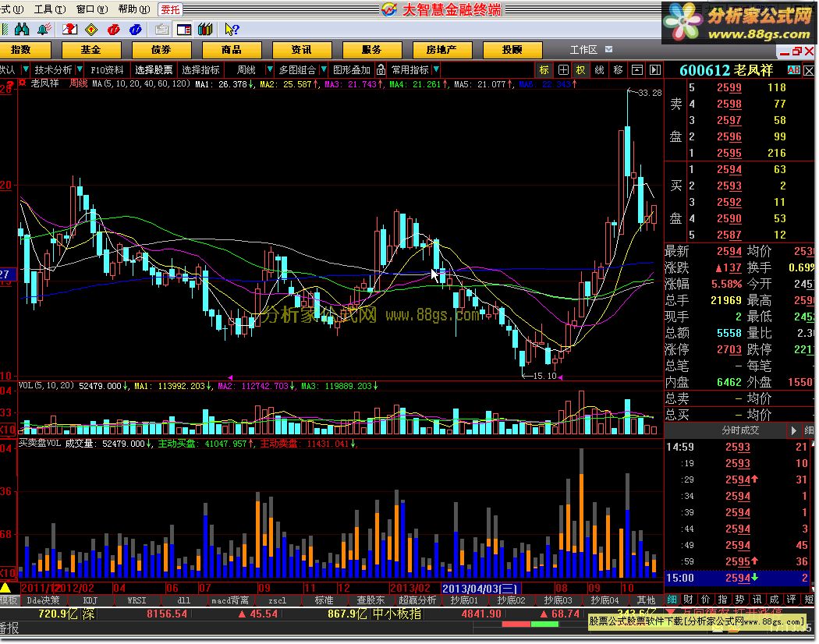Click the 房地产 yellow button
819x644 pixels.
[x=442, y=50]
